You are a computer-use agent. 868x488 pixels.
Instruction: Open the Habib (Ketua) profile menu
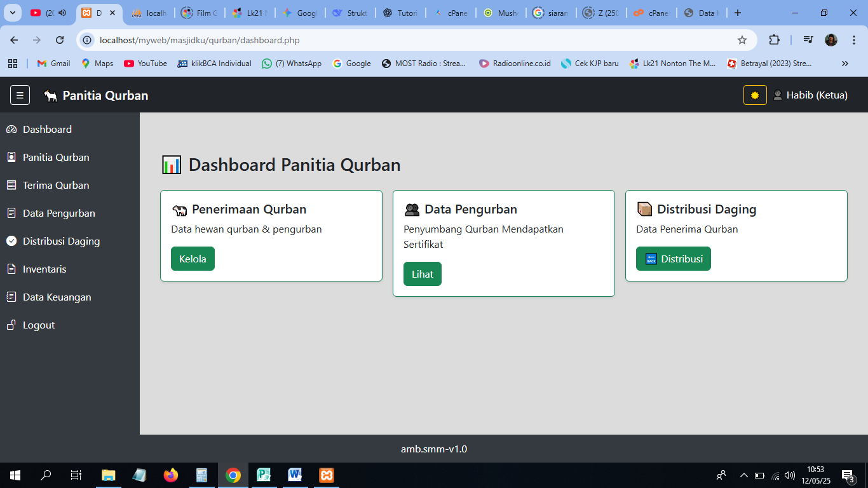(x=817, y=95)
